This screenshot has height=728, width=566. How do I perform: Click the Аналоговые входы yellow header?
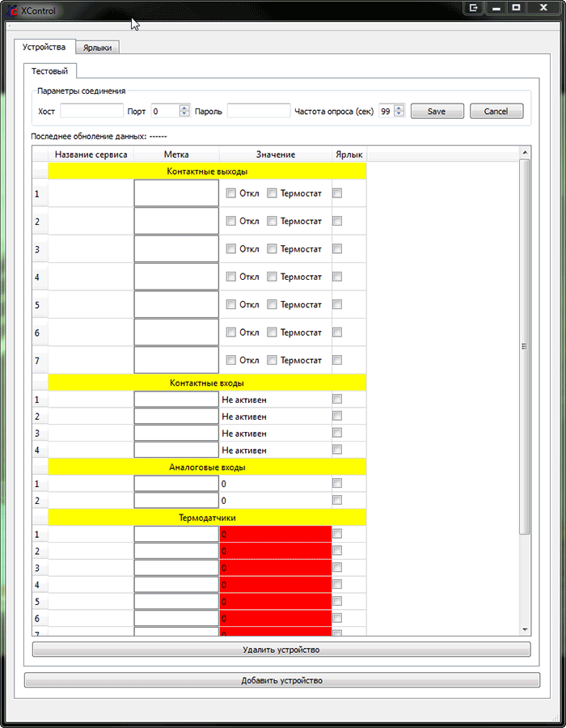(x=207, y=467)
